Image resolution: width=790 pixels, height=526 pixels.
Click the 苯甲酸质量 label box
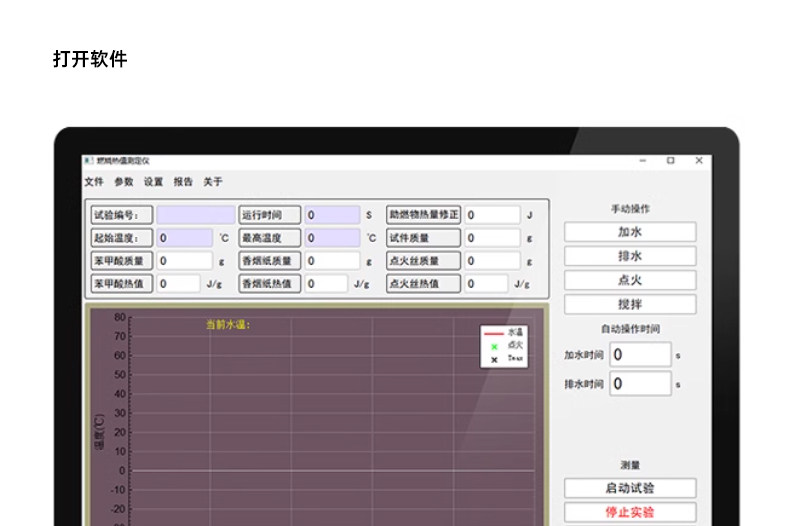click(121, 261)
